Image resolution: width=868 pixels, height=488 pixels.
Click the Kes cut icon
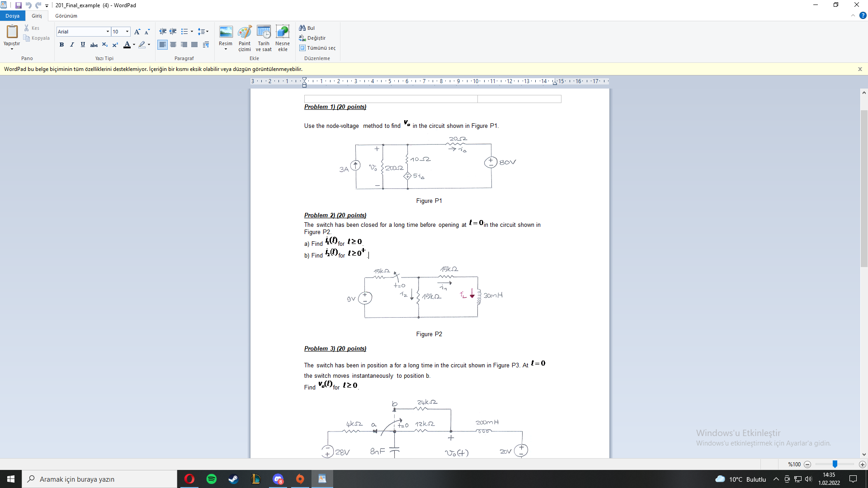coord(27,28)
